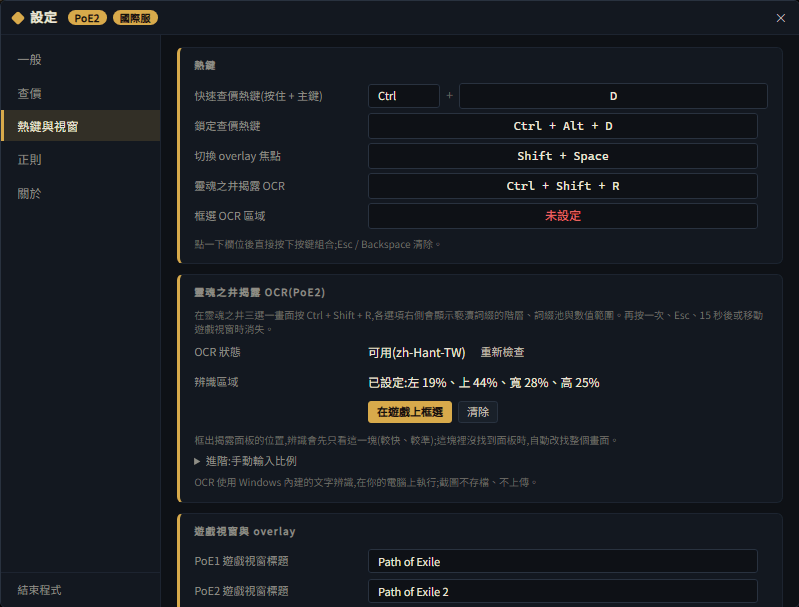This screenshot has height=607, width=799.
Task: Click the Ctrl + Alt + D hotkey field
Action: click(563, 126)
